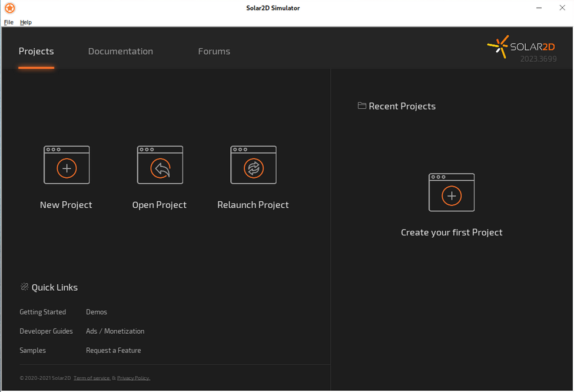Click the New Project window icon

click(x=67, y=165)
